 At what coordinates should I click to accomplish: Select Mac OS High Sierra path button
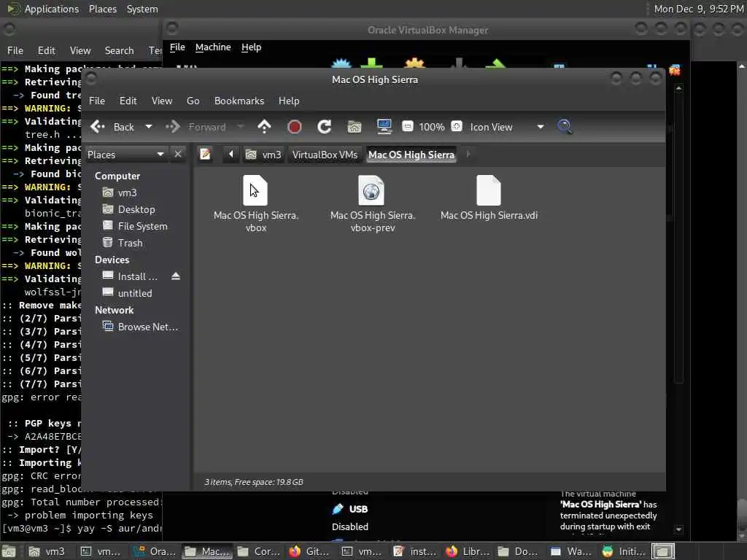coord(411,155)
